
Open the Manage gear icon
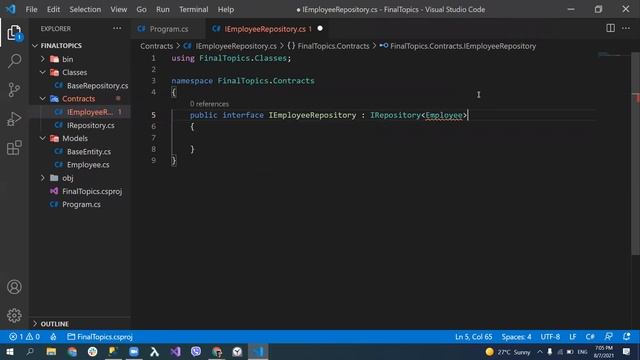pyautogui.click(x=14, y=315)
